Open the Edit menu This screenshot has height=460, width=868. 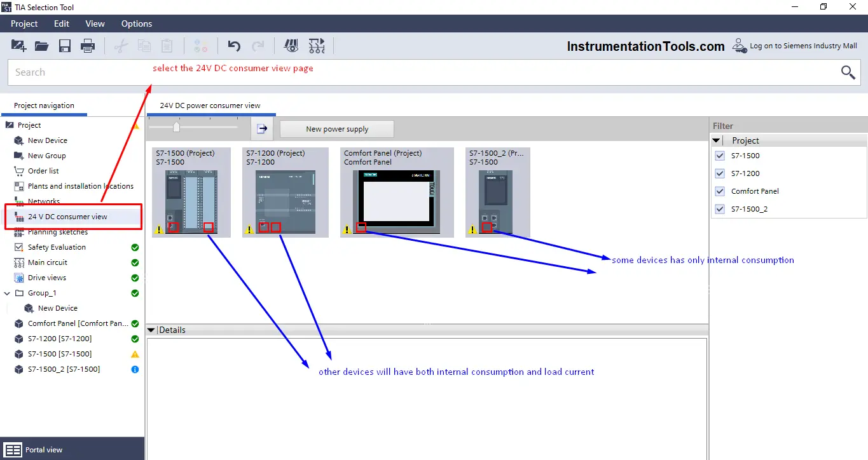62,24
